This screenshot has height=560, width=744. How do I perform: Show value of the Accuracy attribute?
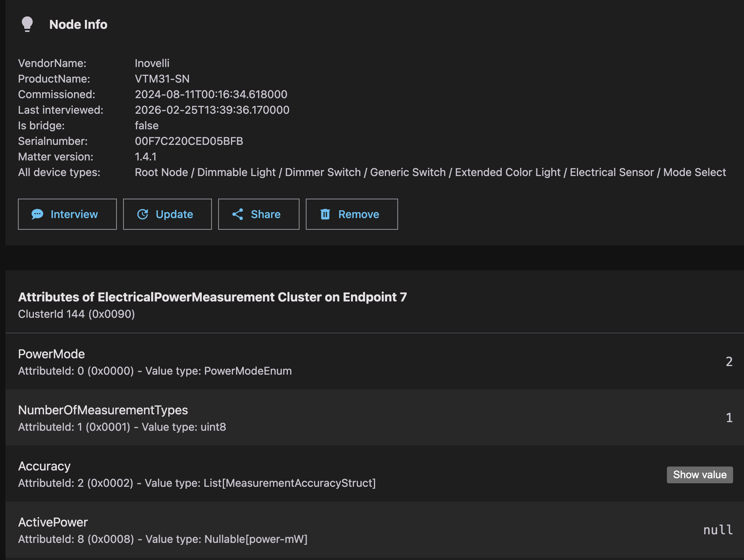tap(700, 475)
